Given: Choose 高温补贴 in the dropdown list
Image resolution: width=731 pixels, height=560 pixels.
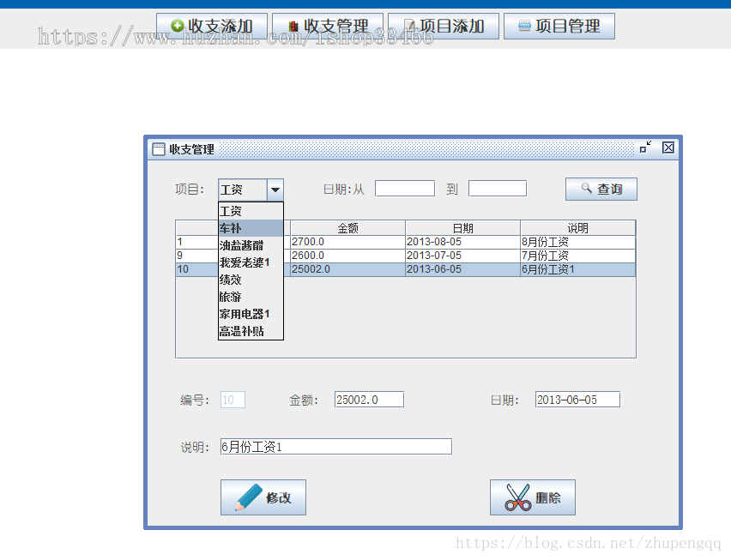Looking at the screenshot, I should [251, 331].
